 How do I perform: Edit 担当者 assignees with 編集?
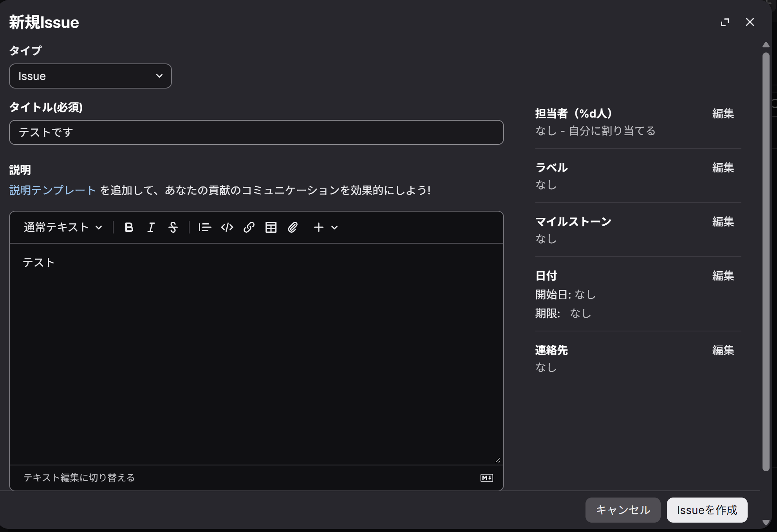723,114
